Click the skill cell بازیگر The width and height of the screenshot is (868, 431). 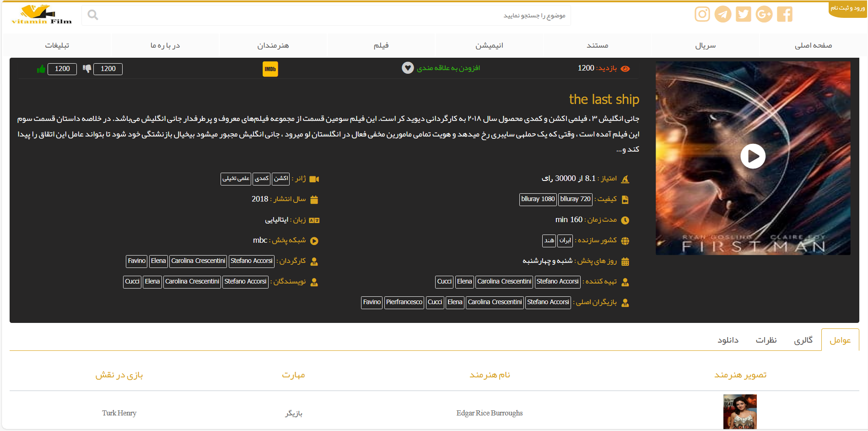click(x=293, y=413)
